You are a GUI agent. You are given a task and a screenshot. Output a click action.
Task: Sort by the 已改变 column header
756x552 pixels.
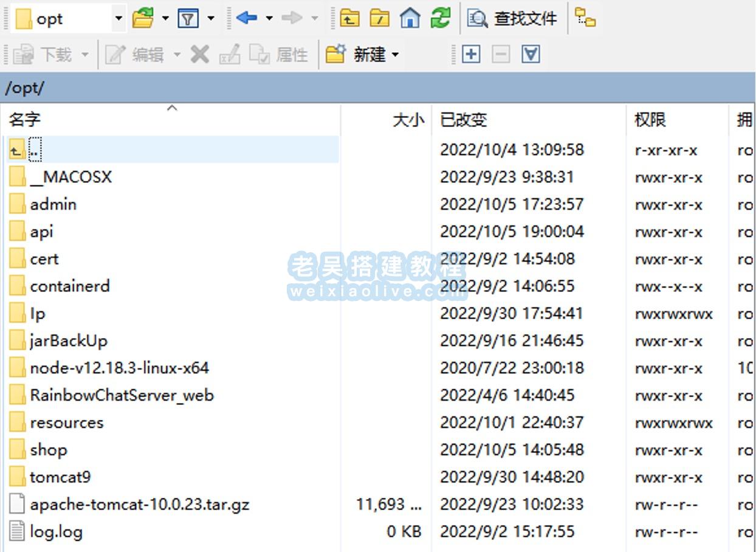[463, 120]
